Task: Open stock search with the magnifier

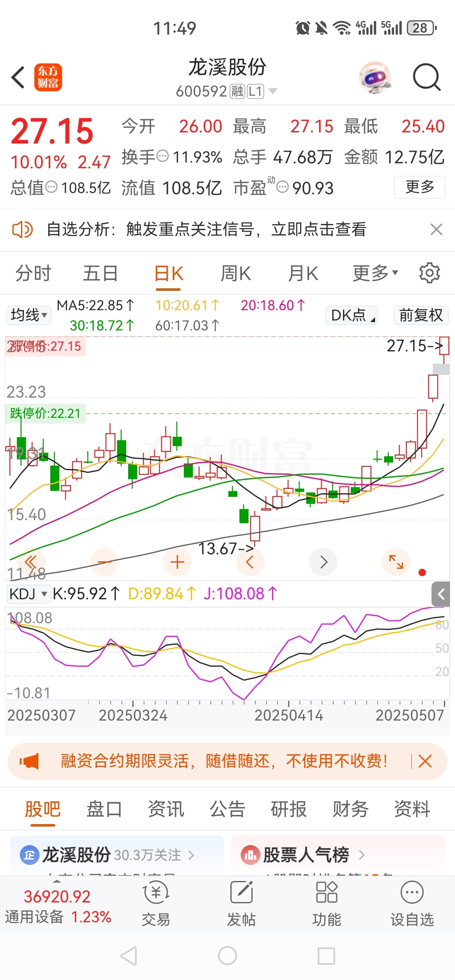Action: (x=427, y=77)
